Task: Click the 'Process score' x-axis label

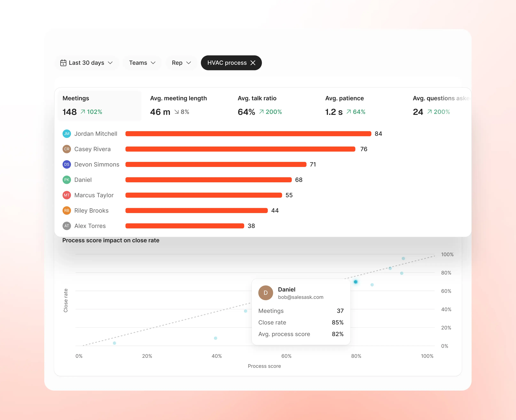Action: 264,366
